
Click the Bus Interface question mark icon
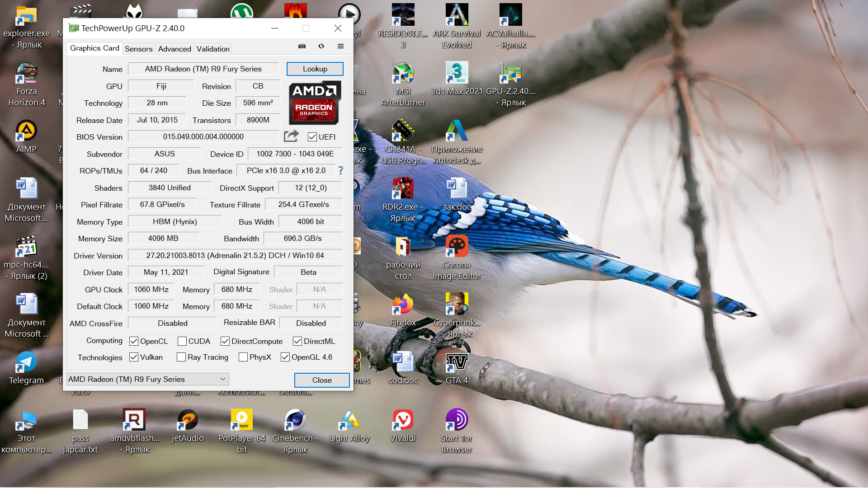coord(341,170)
